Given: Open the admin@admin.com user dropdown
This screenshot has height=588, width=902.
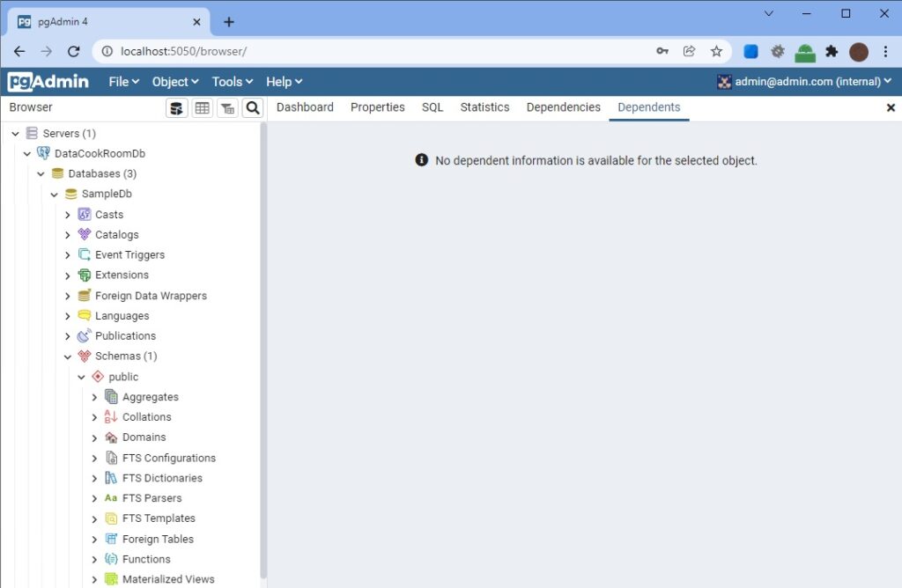Looking at the screenshot, I should point(804,82).
